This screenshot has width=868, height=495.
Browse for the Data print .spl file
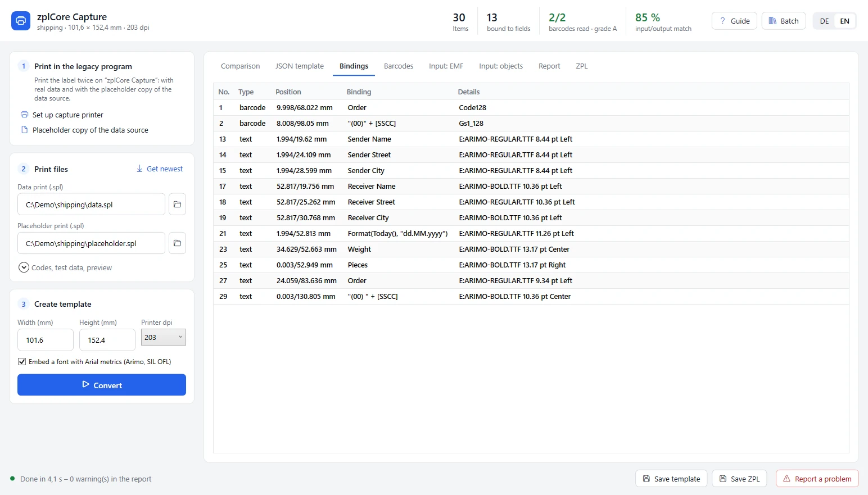click(177, 205)
